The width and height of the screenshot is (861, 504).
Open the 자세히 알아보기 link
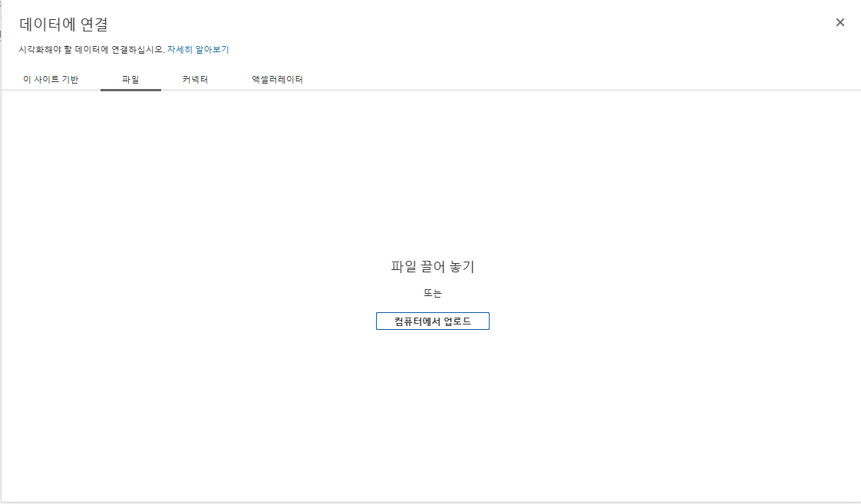pos(198,49)
